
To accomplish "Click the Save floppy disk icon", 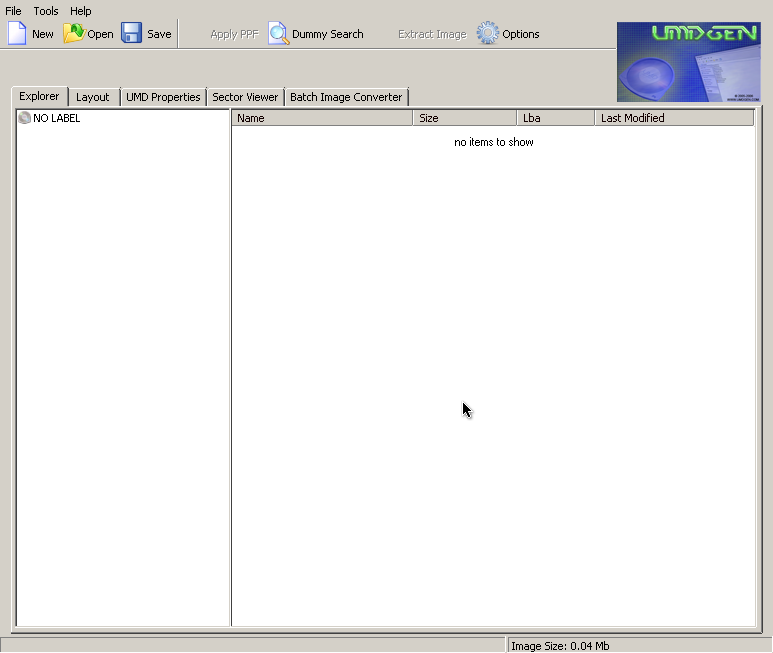I will click(x=132, y=34).
